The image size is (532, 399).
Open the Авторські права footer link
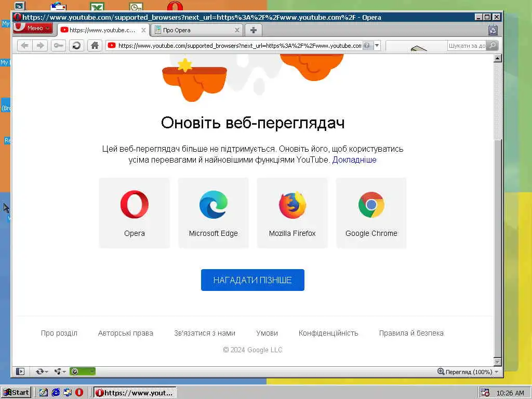pyautogui.click(x=126, y=333)
